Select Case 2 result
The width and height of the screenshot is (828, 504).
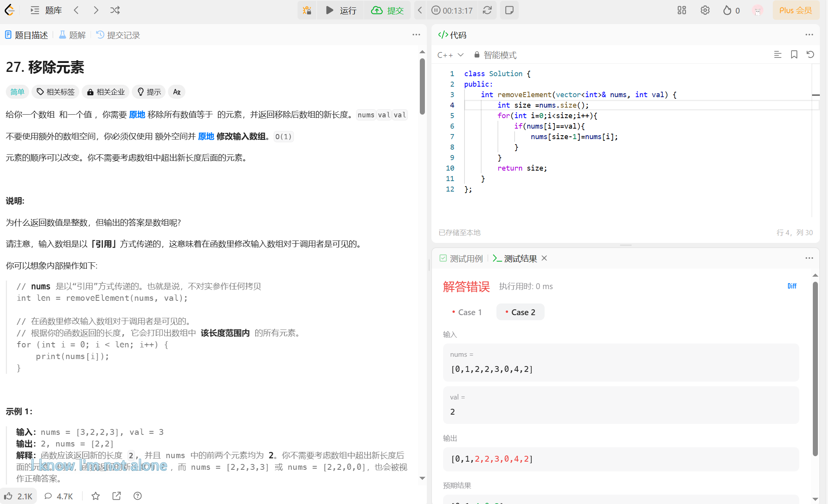coord(520,312)
